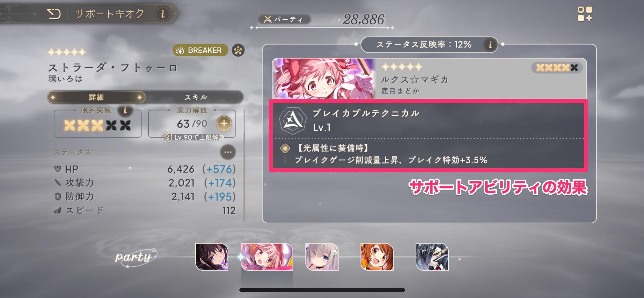
Task: Select the 詳細 tab
Action: [x=96, y=97]
